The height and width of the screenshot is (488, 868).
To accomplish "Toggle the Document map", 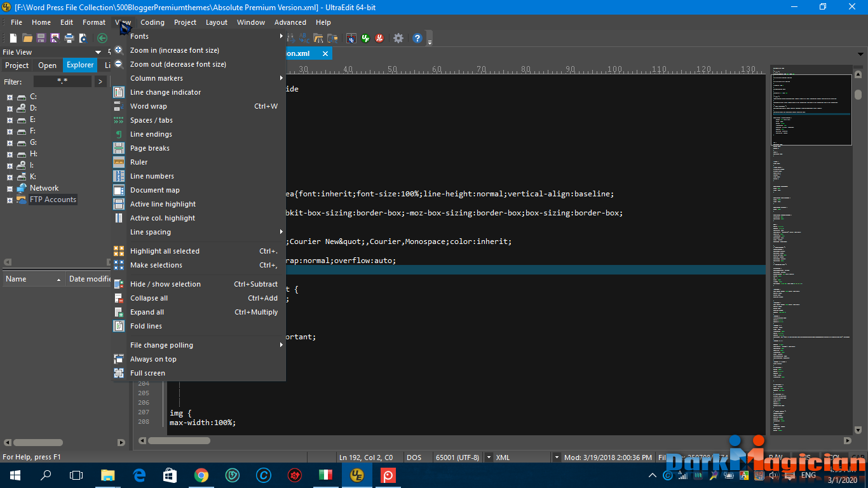I will pyautogui.click(x=198, y=190).
